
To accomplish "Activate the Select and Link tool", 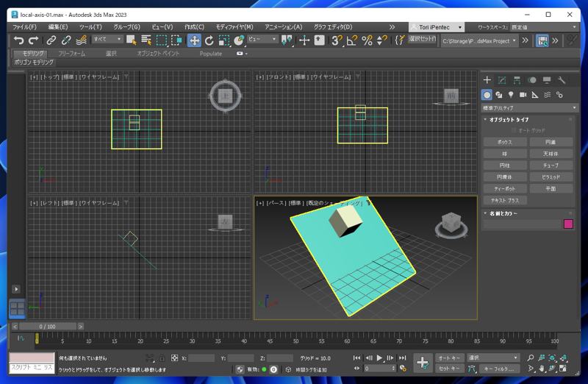I will [51, 40].
